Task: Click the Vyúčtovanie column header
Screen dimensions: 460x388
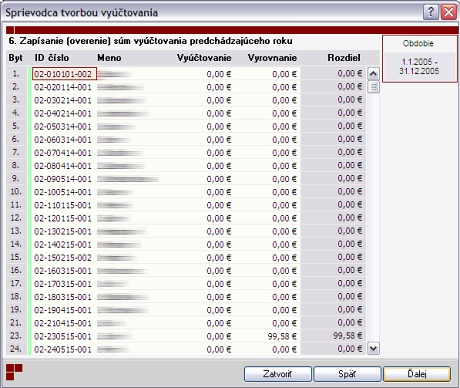Action: (x=204, y=58)
